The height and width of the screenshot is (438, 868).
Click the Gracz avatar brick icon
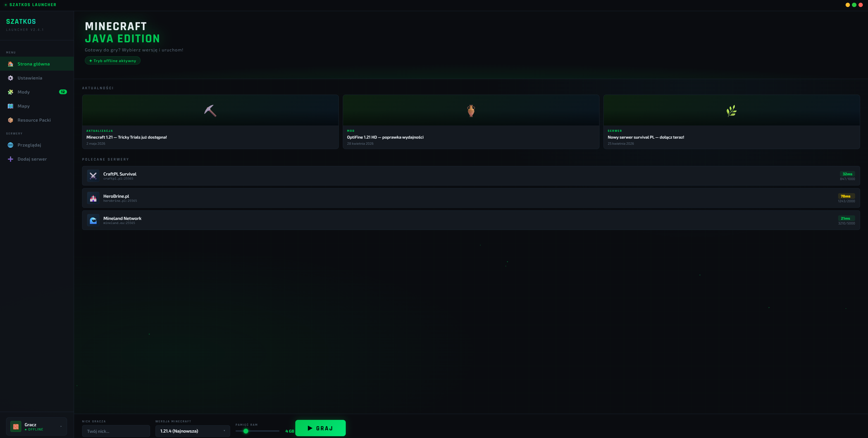16,426
